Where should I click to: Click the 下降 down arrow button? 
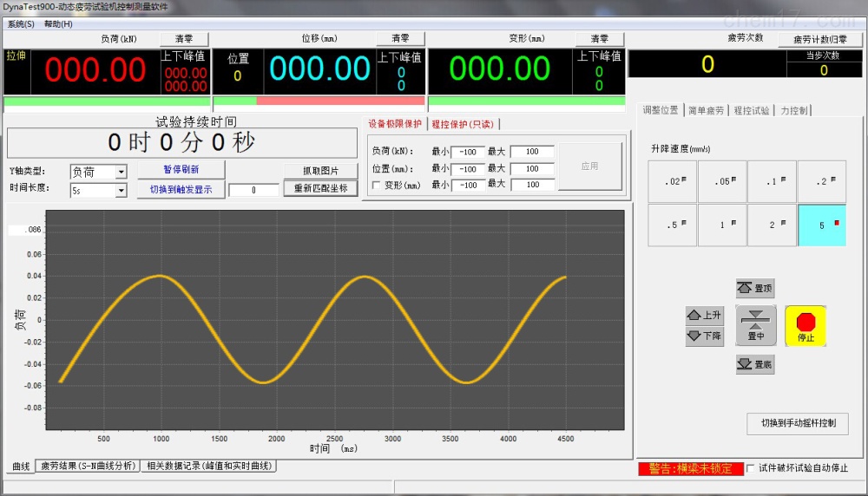[705, 336]
